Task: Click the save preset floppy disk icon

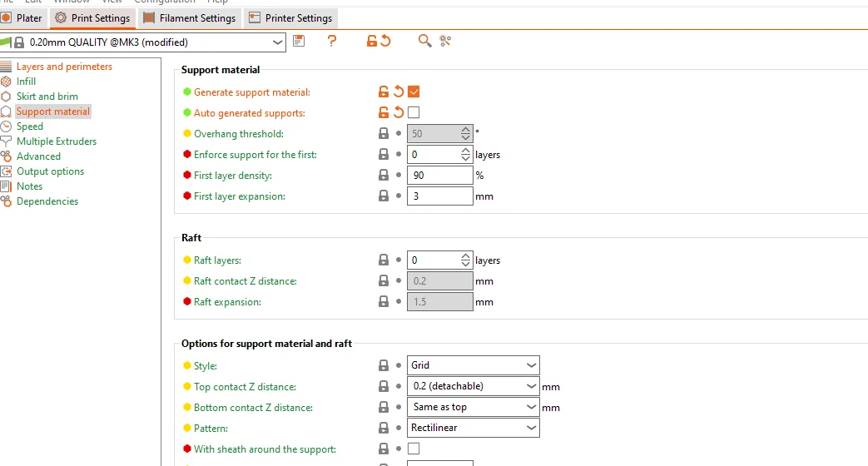Action: click(300, 41)
